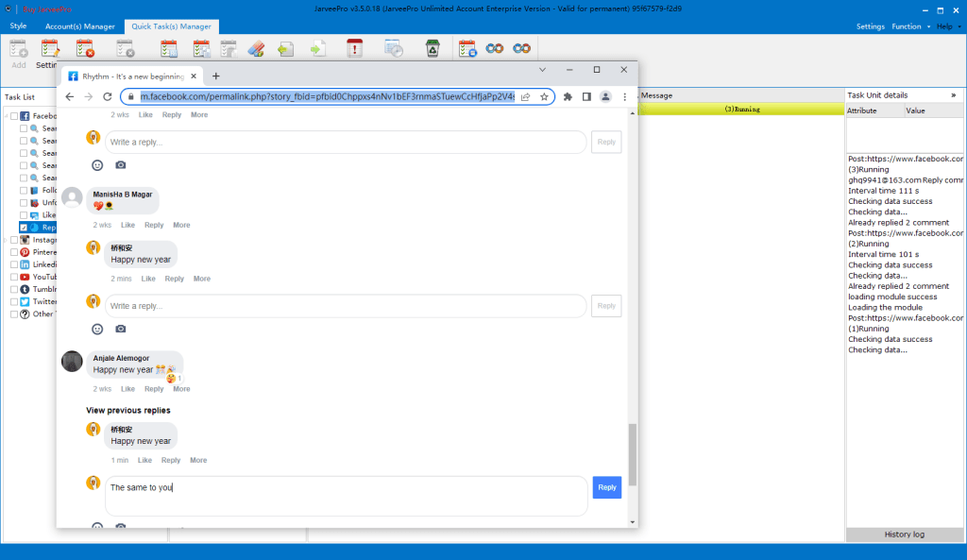Screen dimensions: 967x560
Task: Open the Style menu
Action: point(19,26)
